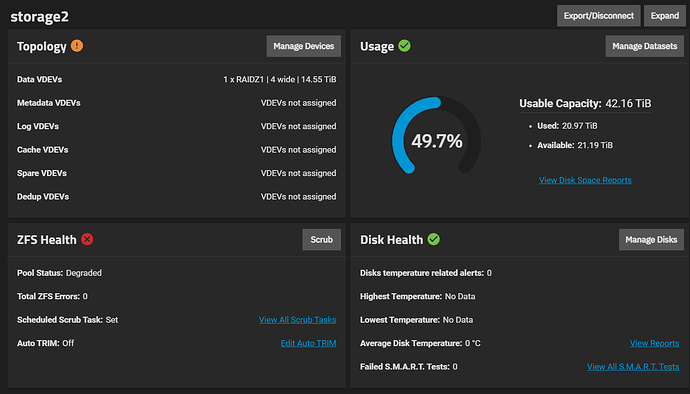Open Manage Devices for the topology

tap(304, 46)
